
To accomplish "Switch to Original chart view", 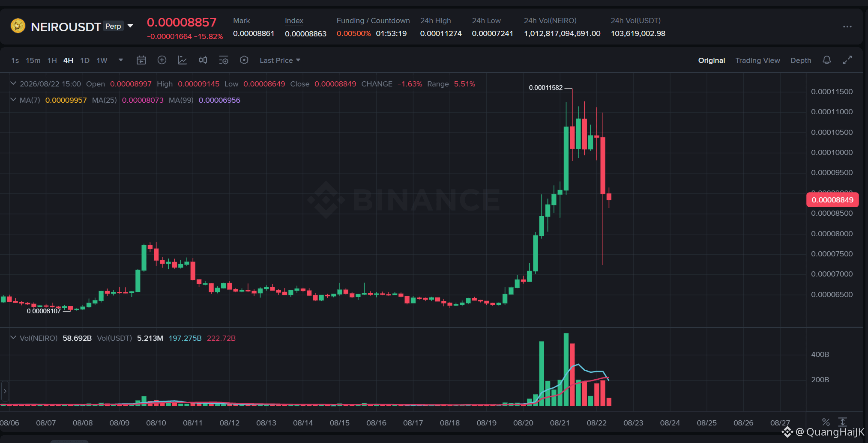I will (712, 60).
